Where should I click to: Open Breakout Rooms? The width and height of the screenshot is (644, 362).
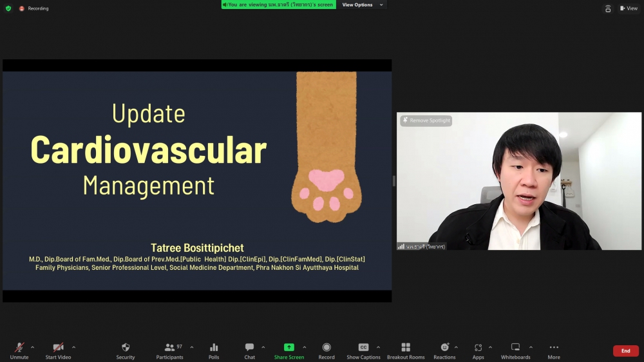point(406,348)
